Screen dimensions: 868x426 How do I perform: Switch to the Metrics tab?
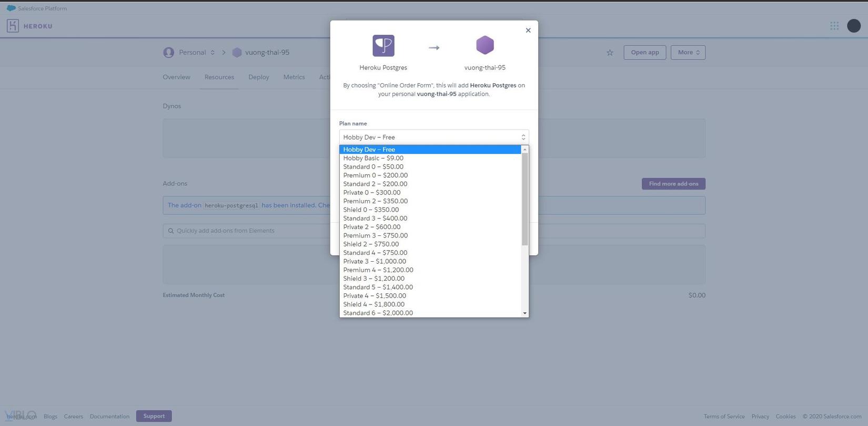tap(294, 77)
